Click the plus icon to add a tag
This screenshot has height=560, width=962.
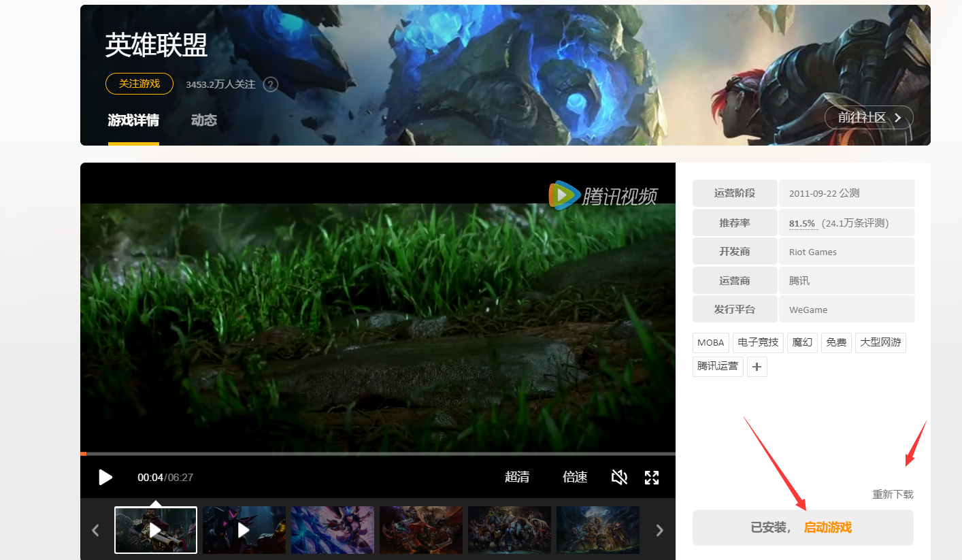click(757, 367)
